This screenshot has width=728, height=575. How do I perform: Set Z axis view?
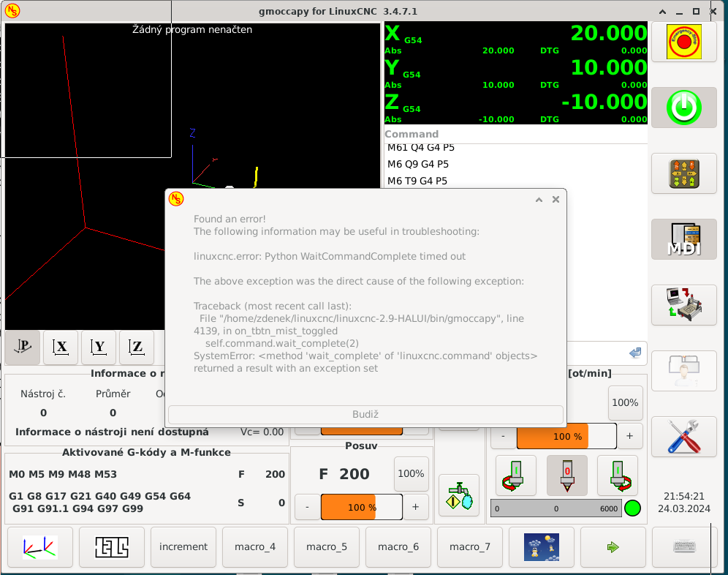click(137, 347)
